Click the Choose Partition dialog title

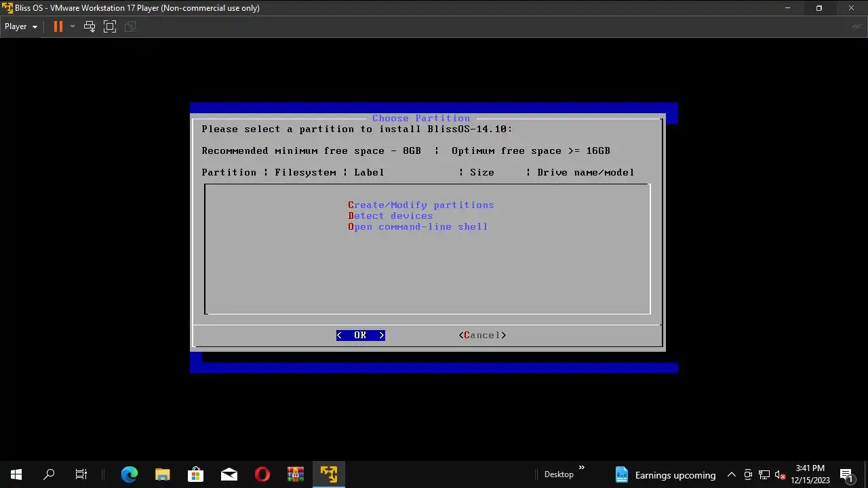pos(420,118)
